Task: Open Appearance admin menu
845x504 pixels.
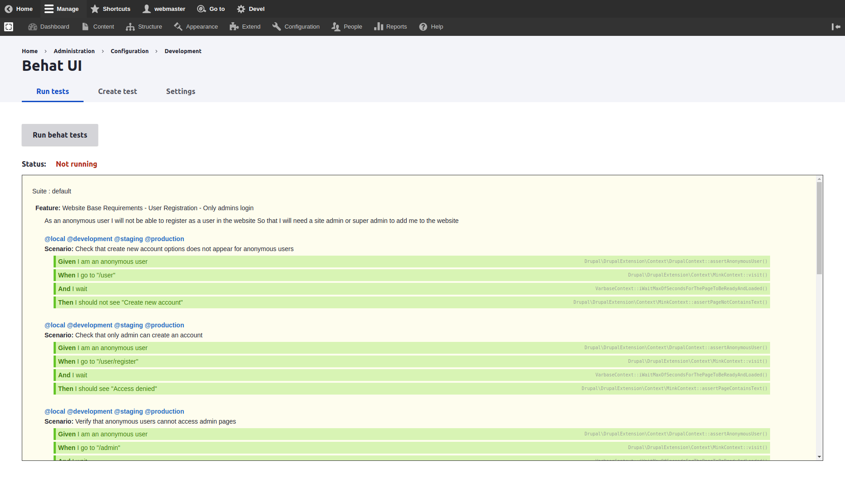Action: click(x=196, y=27)
